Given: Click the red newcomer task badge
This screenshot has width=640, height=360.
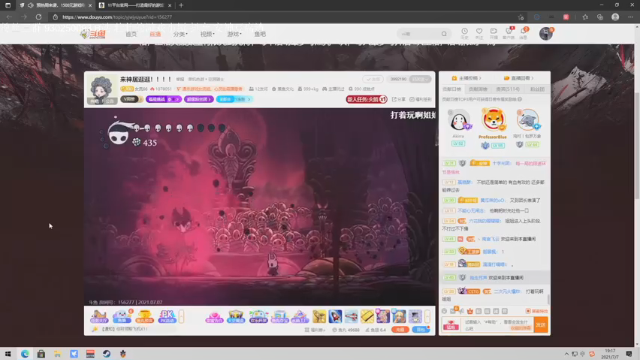Looking at the screenshot, I should (x=367, y=99).
